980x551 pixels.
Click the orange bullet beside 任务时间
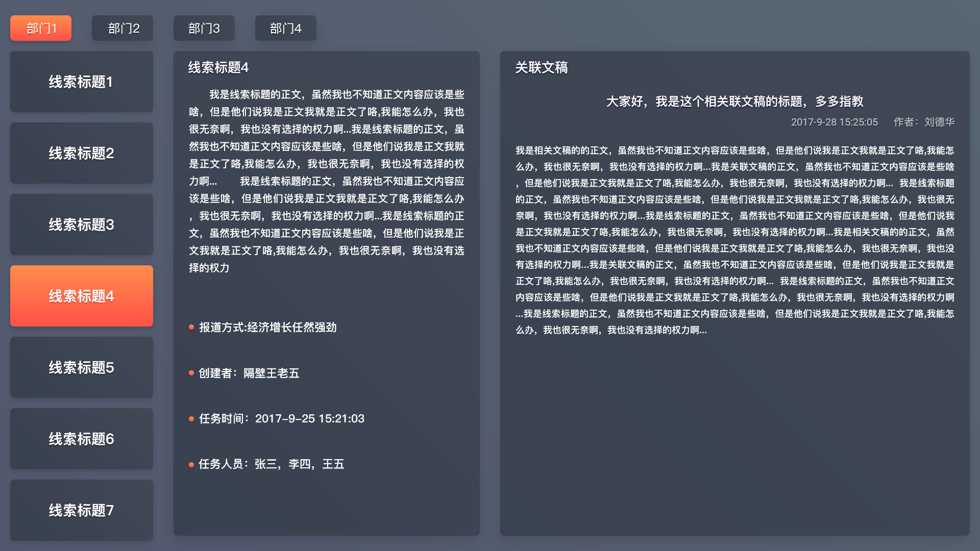(x=191, y=419)
